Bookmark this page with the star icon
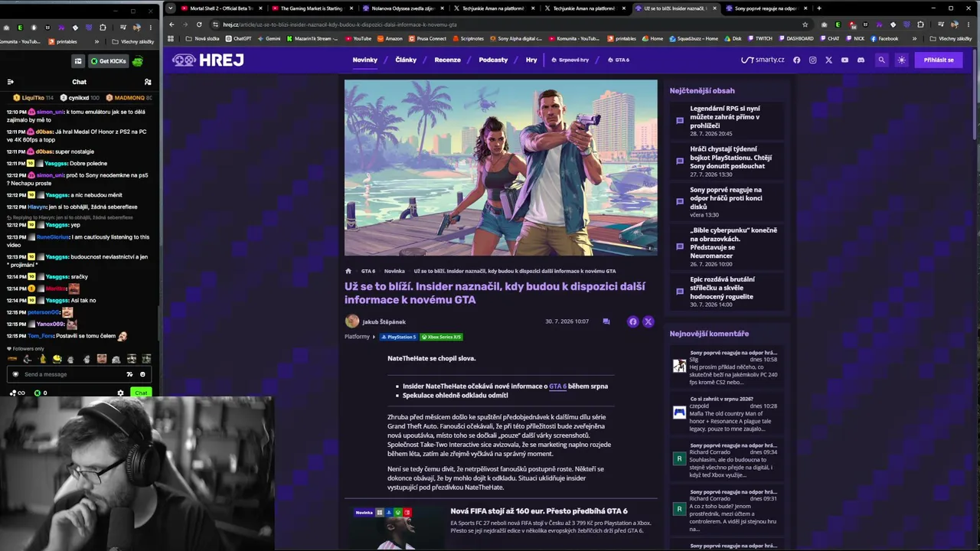Viewport: 980px width, 551px height. click(x=805, y=24)
